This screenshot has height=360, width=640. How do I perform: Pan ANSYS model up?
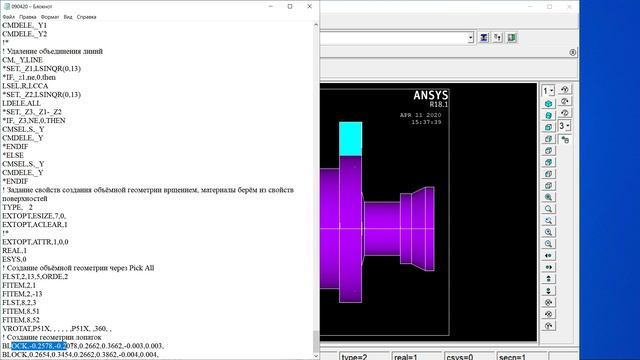(x=548, y=279)
